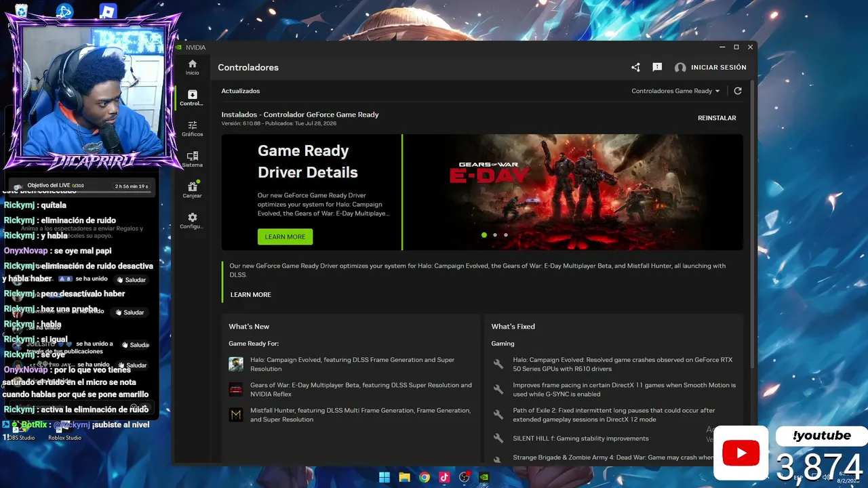Click the NVIDIA app taskbar icon
Viewport: 868px width, 488px height.
484,477
